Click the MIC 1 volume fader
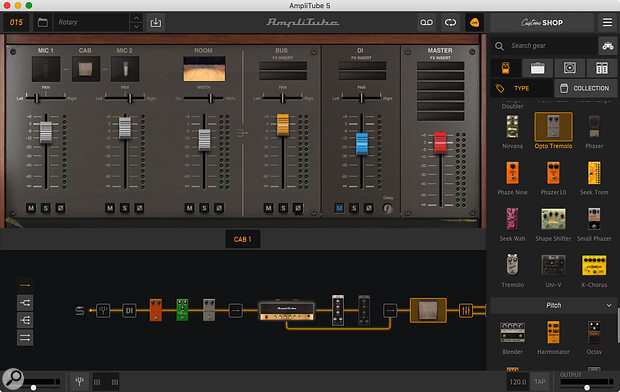 point(46,132)
